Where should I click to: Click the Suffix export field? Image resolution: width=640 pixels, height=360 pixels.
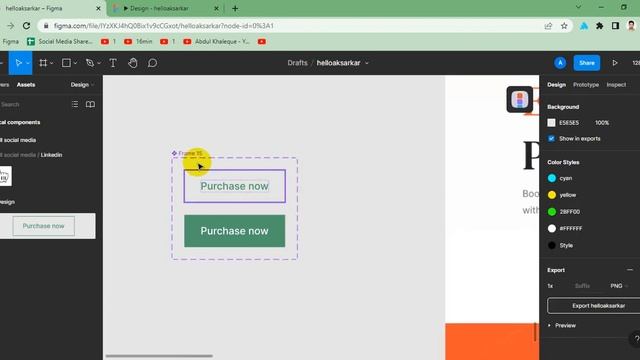pos(582,286)
